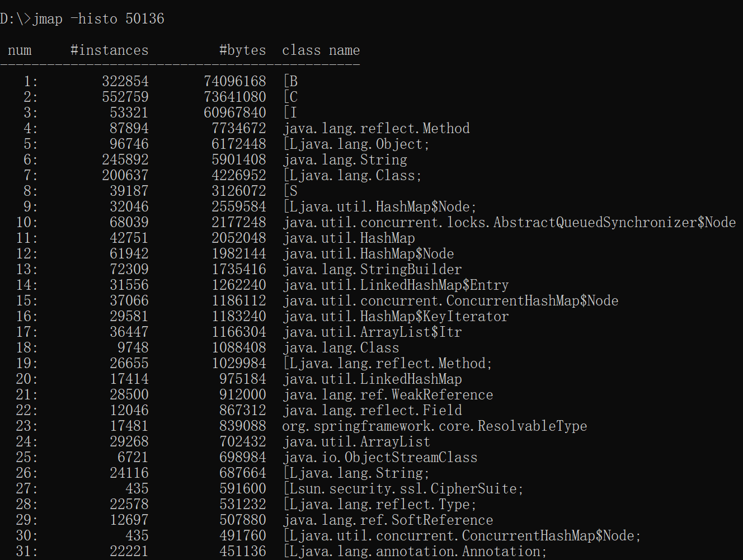This screenshot has height=560, width=743.
Task: Click the instance count 552759
Action: pyautogui.click(x=125, y=97)
